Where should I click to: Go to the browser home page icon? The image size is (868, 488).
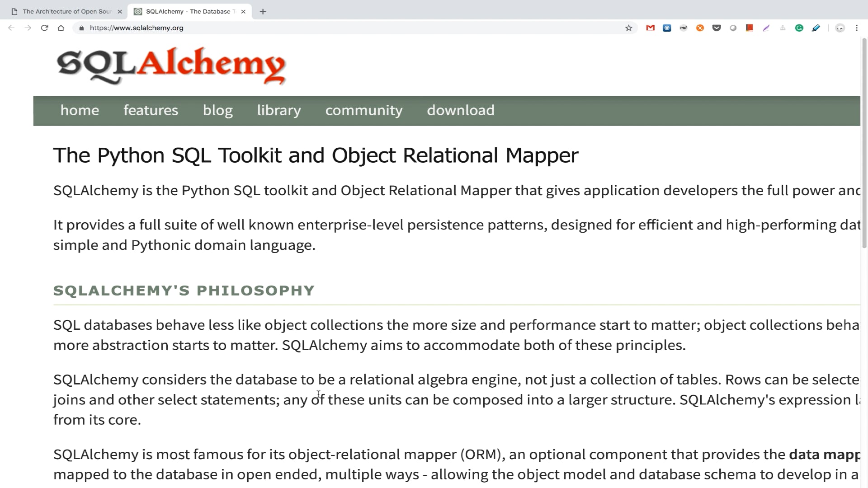click(x=61, y=28)
